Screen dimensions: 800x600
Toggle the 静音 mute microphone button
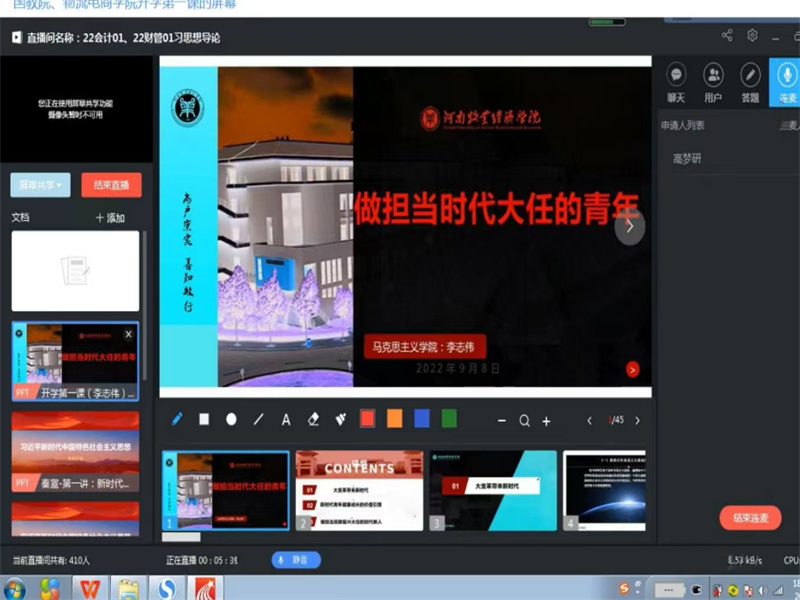296,560
